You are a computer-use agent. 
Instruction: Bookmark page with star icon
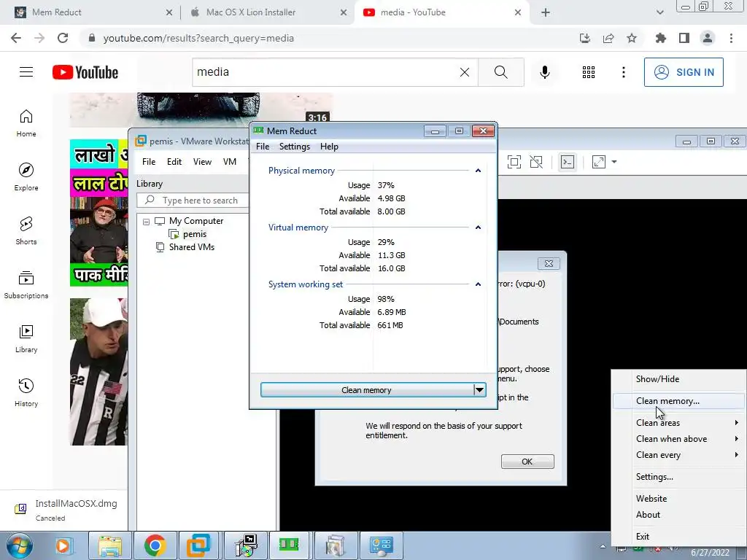click(x=632, y=38)
